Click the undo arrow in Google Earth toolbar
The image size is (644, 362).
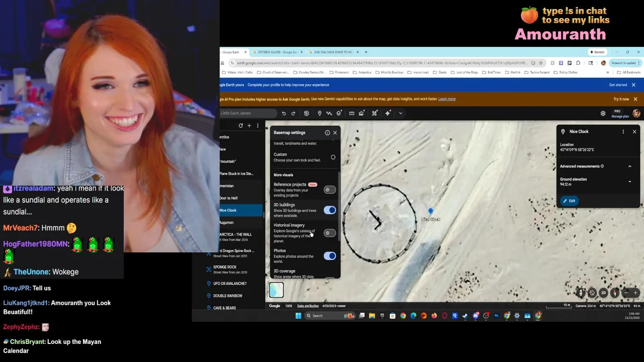pos(284,114)
